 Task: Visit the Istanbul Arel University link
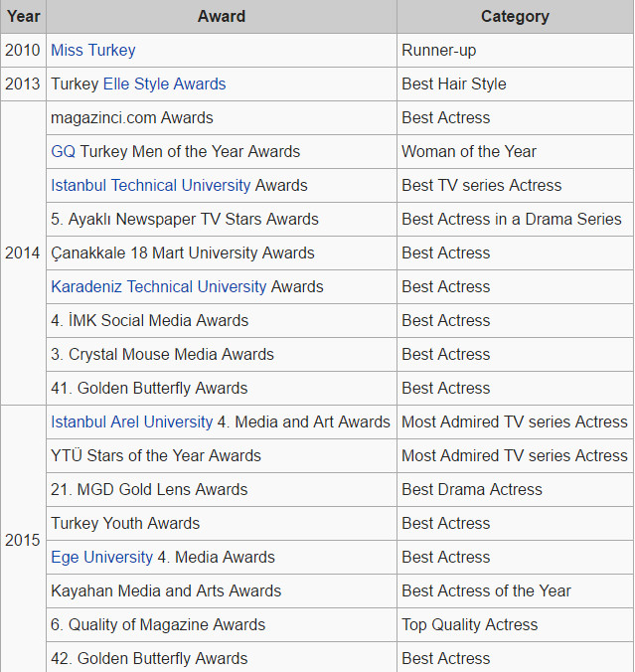pyautogui.click(x=131, y=422)
